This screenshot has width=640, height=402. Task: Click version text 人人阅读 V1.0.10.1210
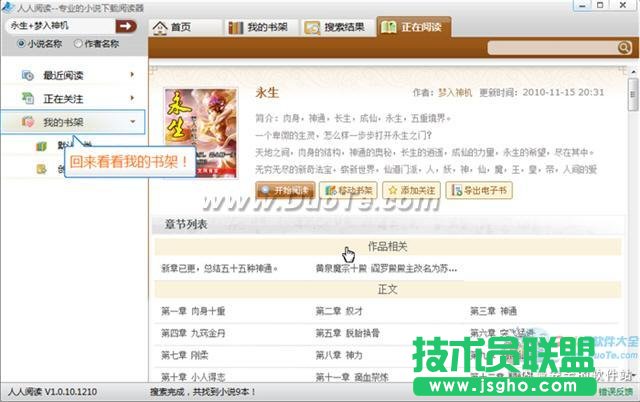pyautogui.click(x=52, y=392)
